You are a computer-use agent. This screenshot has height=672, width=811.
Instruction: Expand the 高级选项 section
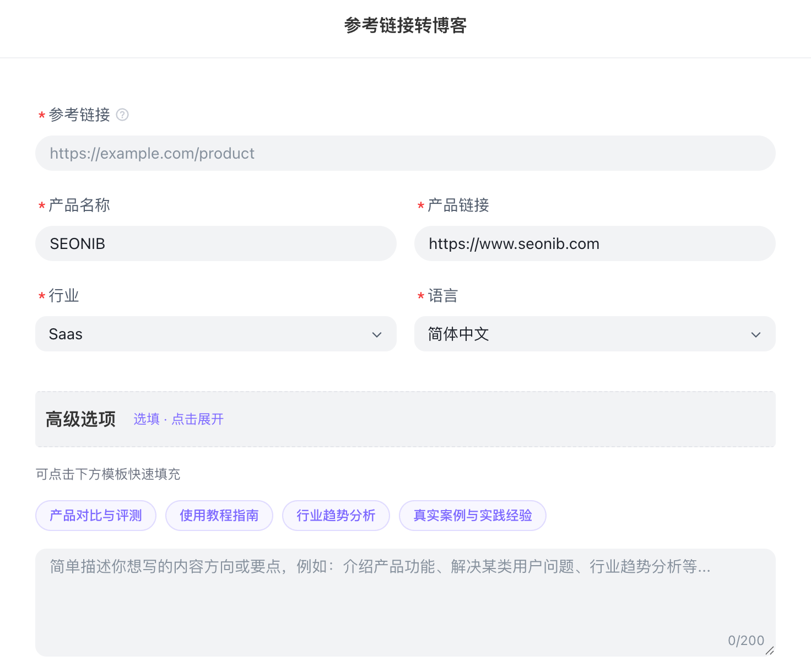[81, 419]
